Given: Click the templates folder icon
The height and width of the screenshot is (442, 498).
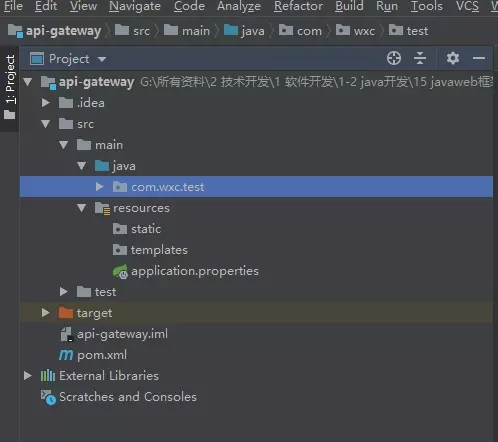Looking at the screenshot, I should coord(120,250).
